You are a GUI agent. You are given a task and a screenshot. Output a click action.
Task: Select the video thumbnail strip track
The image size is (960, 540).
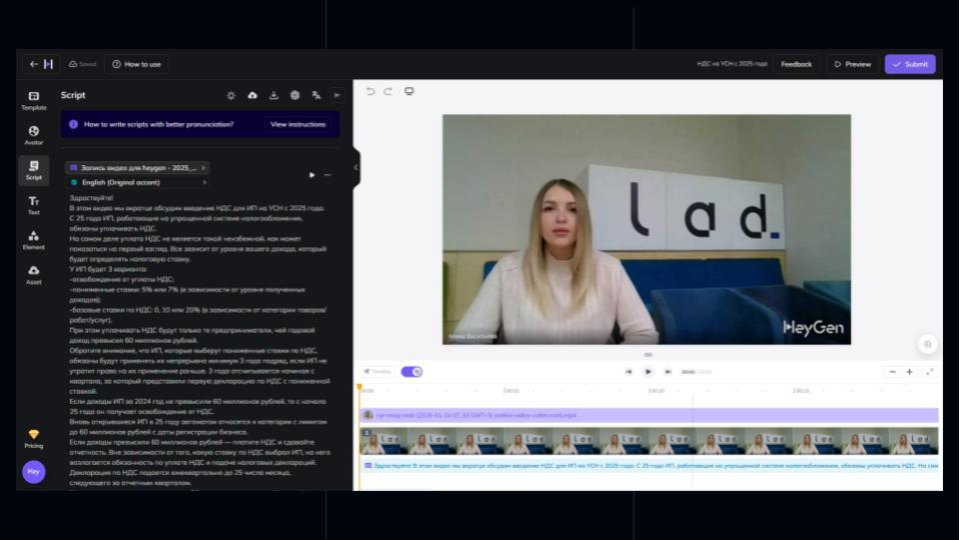(x=649, y=441)
